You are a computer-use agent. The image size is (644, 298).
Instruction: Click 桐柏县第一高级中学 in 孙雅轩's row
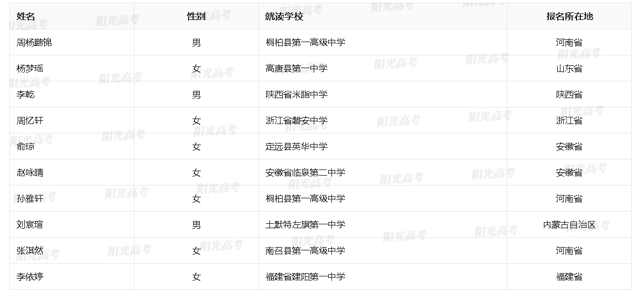(305, 198)
